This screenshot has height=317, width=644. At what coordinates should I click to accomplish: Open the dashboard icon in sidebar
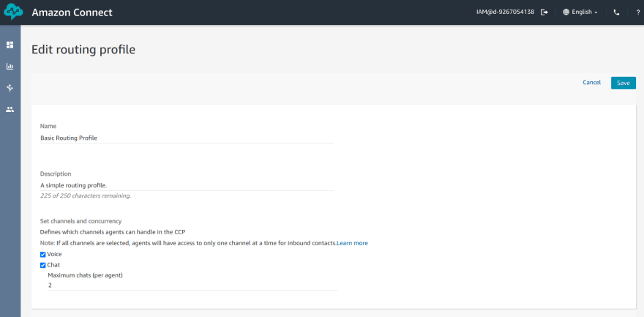(10, 45)
